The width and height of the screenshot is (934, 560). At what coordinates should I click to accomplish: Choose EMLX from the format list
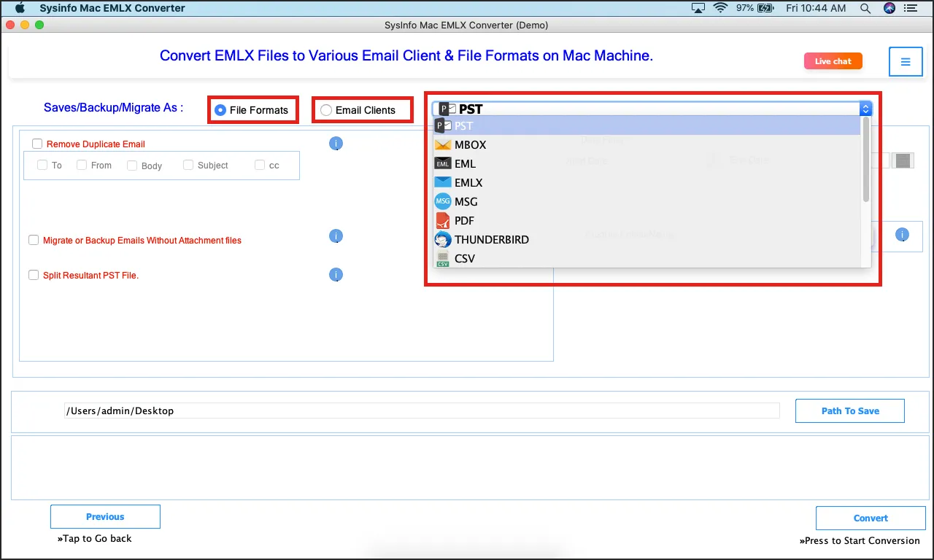point(647,182)
